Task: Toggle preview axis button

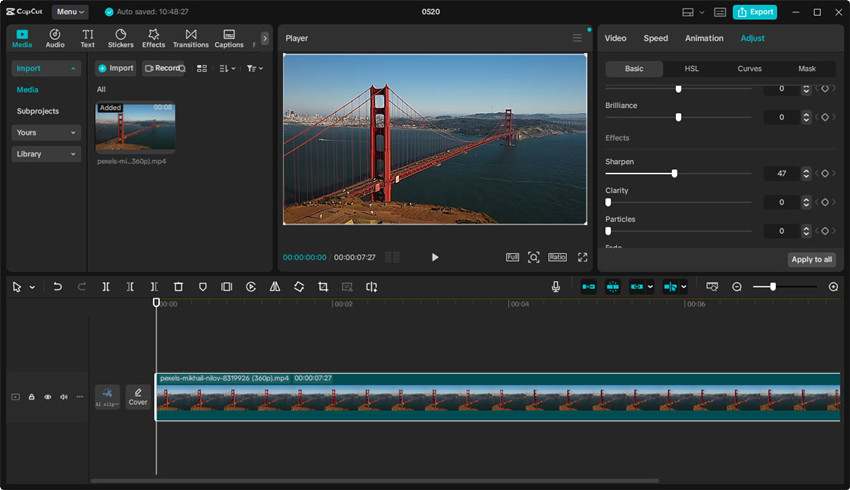Action: click(670, 287)
